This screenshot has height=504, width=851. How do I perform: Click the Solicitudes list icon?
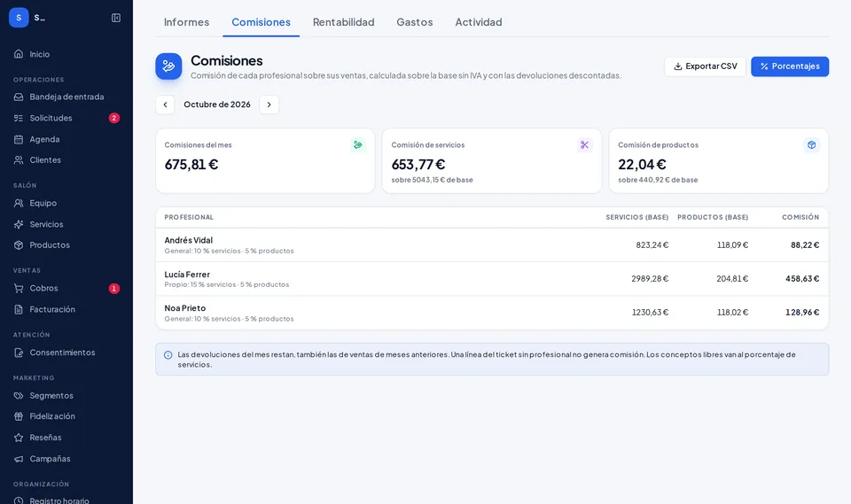click(x=19, y=118)
